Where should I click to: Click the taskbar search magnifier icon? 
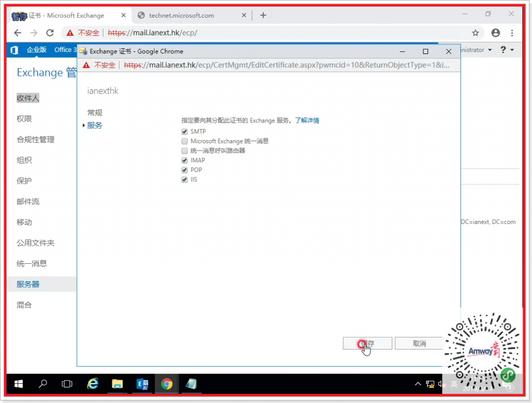(x=43, y=384)
